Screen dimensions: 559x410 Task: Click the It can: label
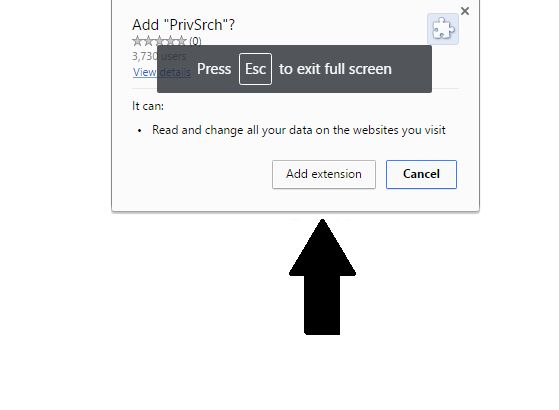[148, 106]
